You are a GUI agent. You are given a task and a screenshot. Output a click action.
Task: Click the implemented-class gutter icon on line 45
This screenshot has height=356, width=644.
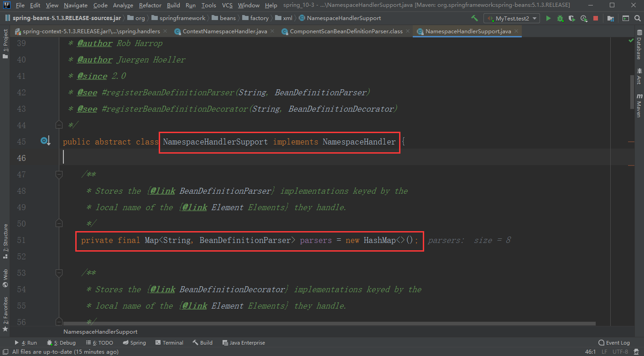[x=45, y=141]
